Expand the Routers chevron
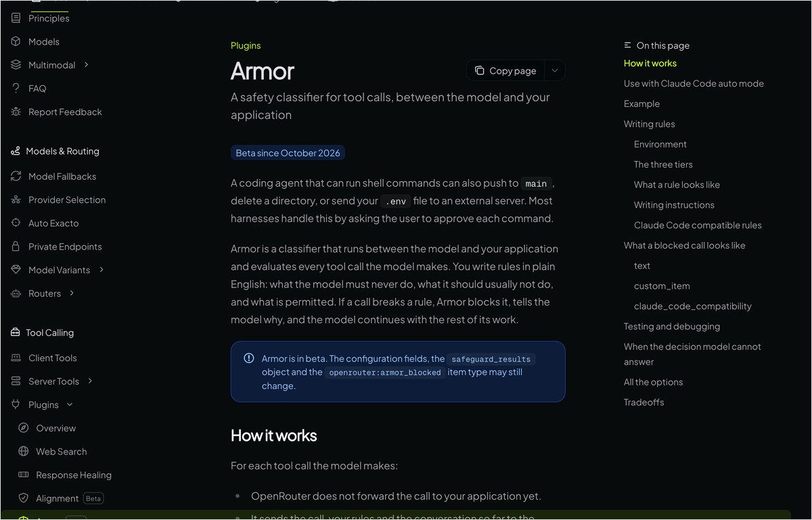 click(x=72, y=293)
